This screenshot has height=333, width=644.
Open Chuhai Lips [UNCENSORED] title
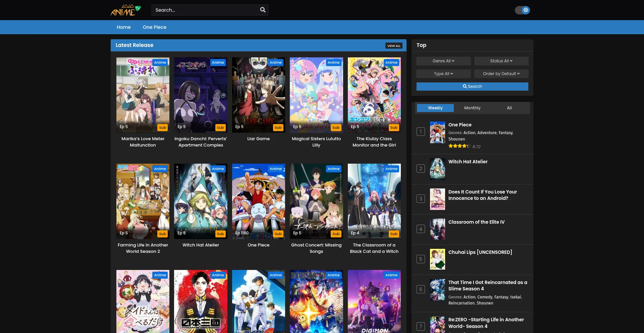coord(480,252)
